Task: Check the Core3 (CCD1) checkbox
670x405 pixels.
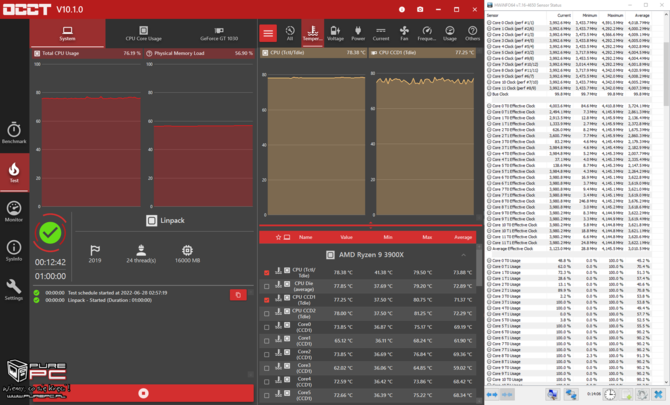Action: [267, 368]
